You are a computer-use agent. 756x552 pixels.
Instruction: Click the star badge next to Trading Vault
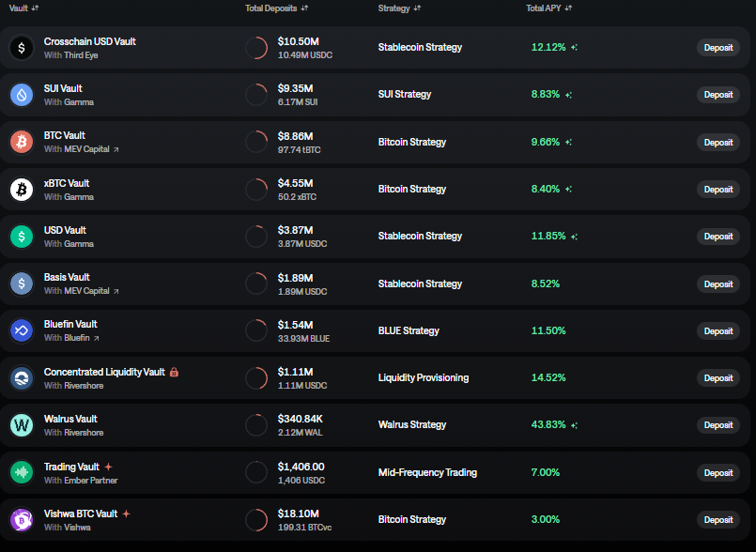109,467
